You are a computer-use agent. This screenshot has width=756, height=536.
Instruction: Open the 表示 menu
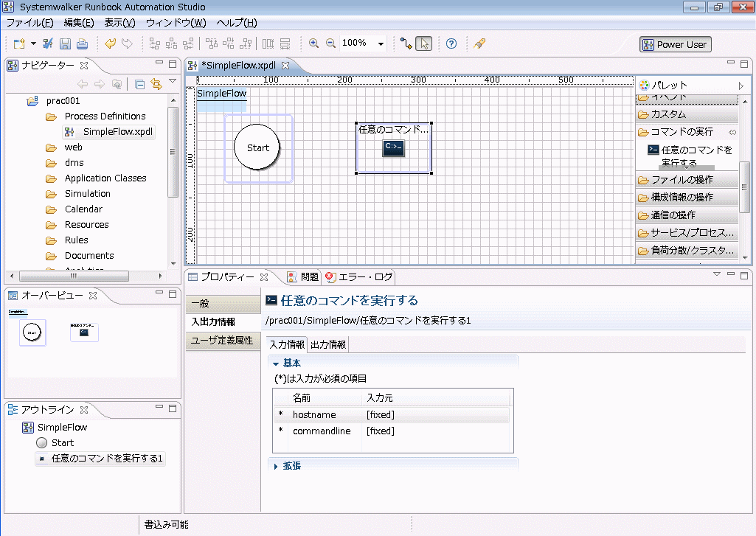120,23
